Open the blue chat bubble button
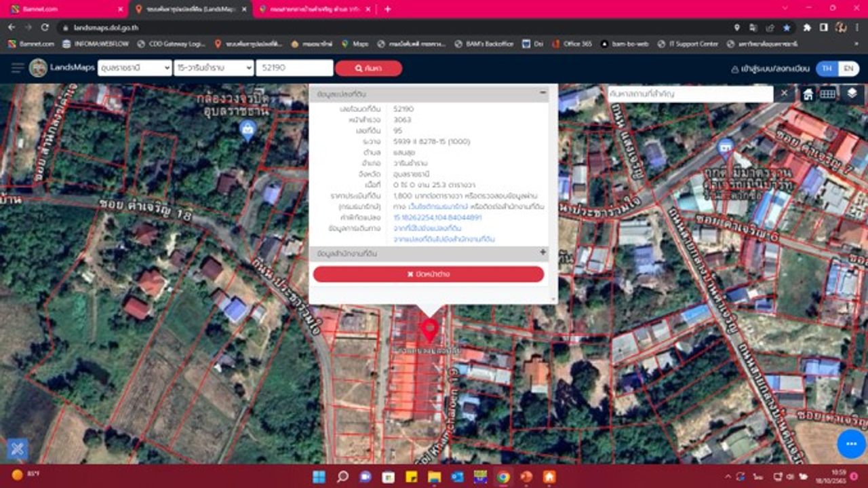868x488 pixels. (851, 444)
